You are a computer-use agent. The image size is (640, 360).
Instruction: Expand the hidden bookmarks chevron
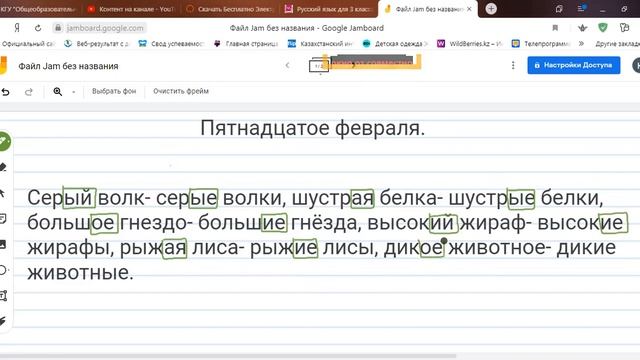coord(581,43)
